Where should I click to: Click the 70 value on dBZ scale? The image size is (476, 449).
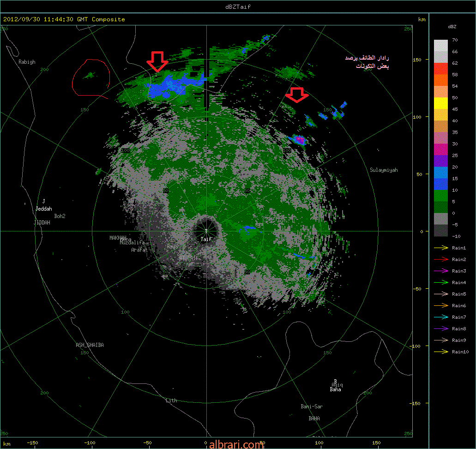coord(455,40)
